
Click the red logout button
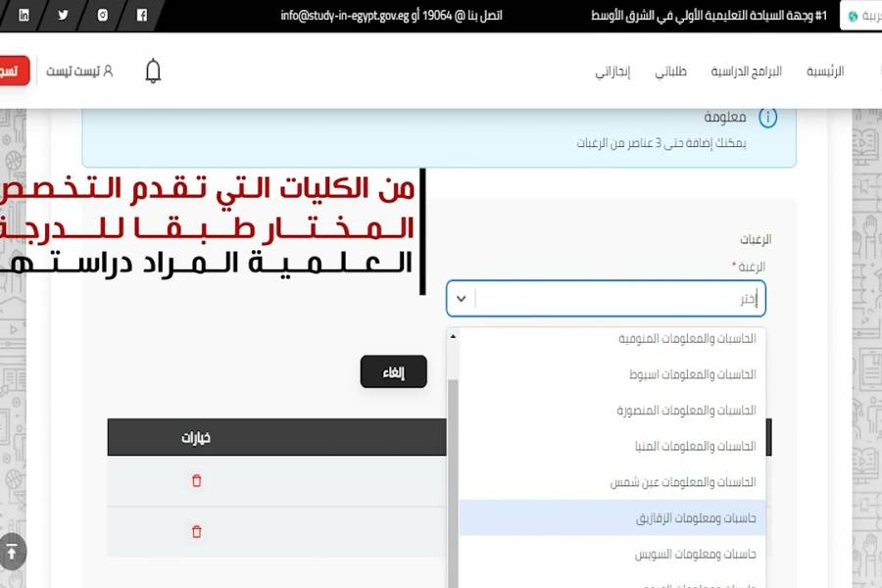[14, 71]
